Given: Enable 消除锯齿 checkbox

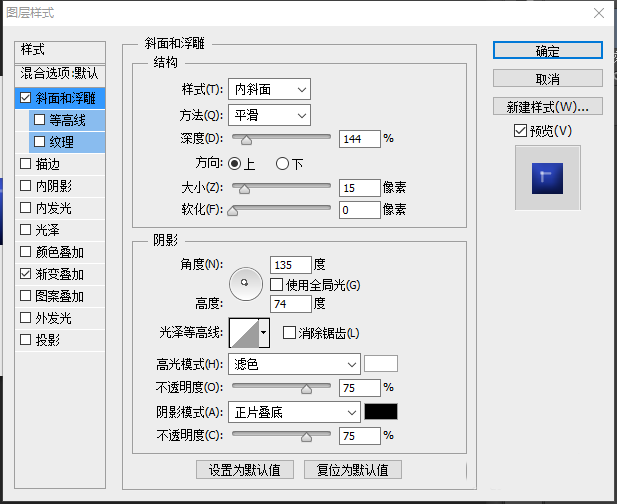Looking at the screenshot, I should click(289, 332).
